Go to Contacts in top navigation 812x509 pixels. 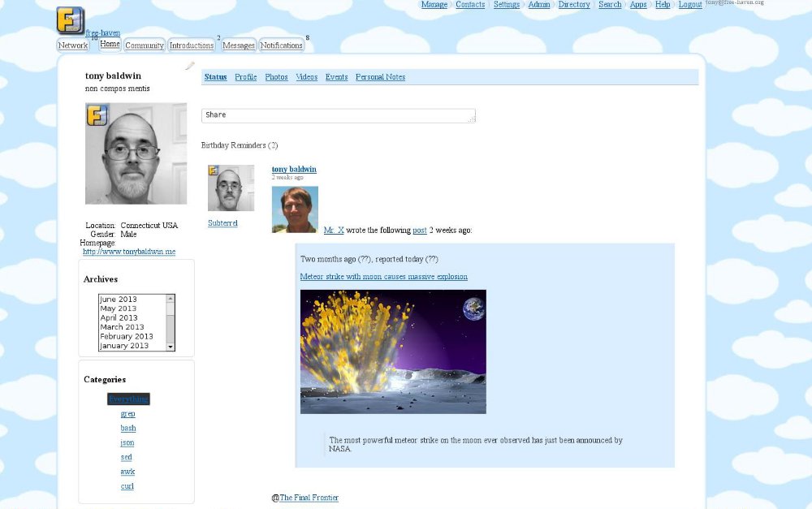click(470, 5)
